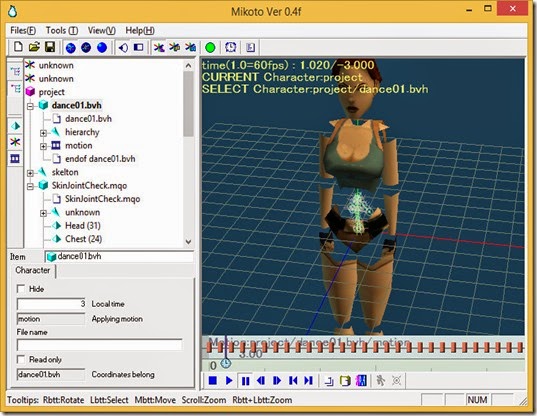Click the colorful star sidebar icon
The image size is (537, 416).
[x=15, y=142]
